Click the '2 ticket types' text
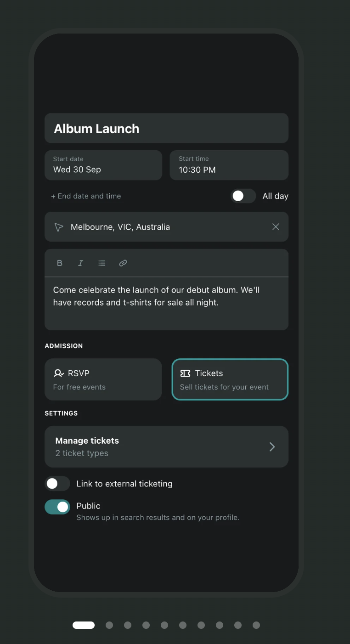 click(82, 453)
